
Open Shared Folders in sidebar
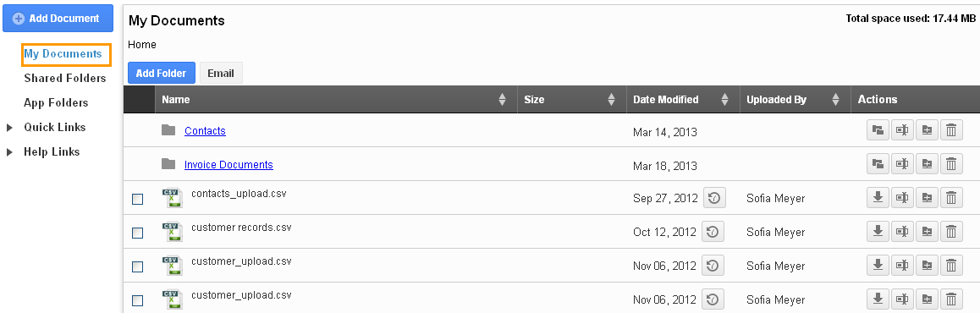pos(65,78)
